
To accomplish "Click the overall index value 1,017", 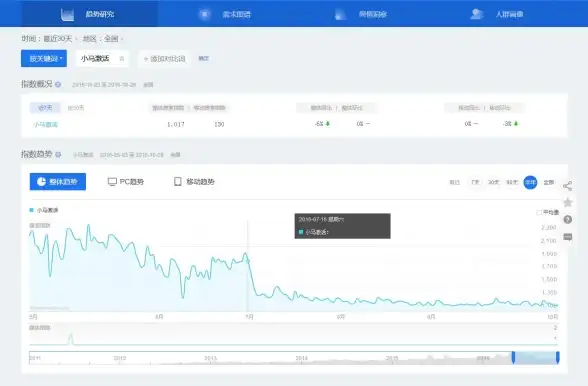I will click(x=176, y=124).
